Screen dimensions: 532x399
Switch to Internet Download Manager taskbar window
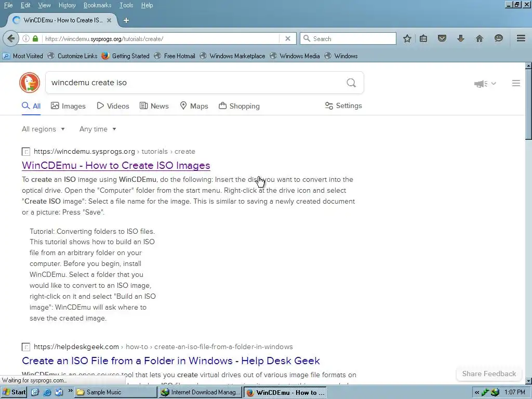[x=201, y=392]
